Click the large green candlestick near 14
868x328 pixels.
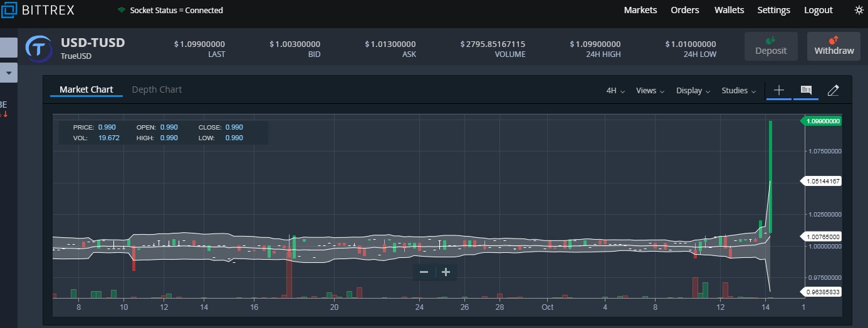[770, 177]
